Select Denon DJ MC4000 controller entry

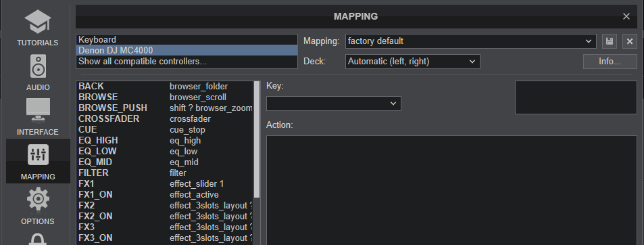187,50
